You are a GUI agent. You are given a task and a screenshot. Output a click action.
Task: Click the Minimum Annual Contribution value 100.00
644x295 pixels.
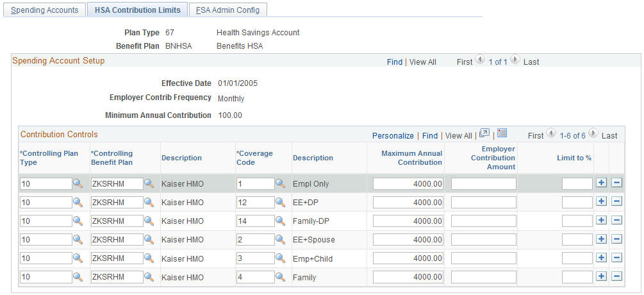point(230,115)
